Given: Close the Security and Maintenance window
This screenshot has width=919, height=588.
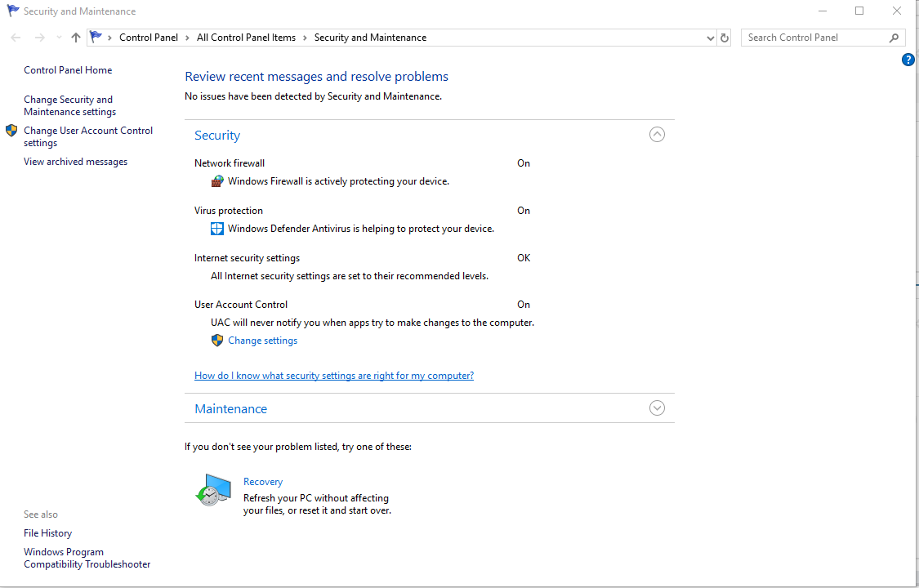Looking at the screenshot, I should click(897, 11).
